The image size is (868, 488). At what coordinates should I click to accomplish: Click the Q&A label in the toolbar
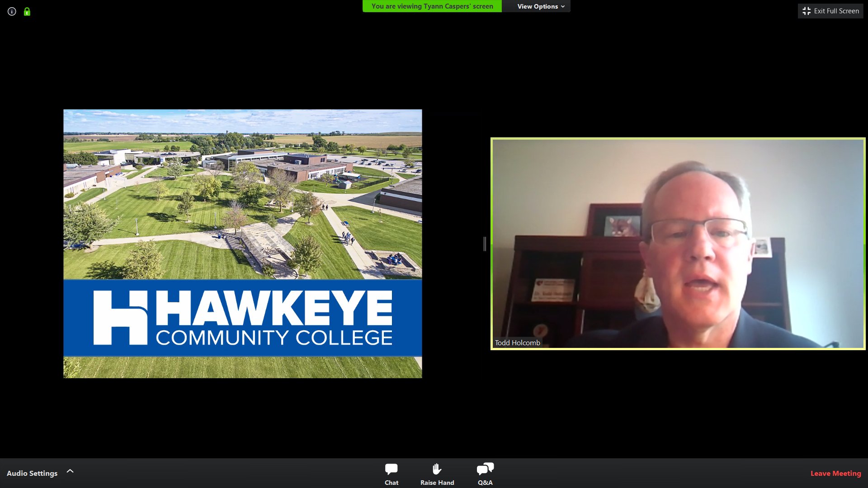[x=485, y=482]
